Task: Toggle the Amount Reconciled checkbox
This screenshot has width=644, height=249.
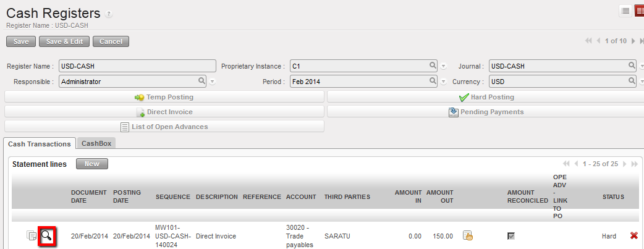Action: tap(511, 236)
